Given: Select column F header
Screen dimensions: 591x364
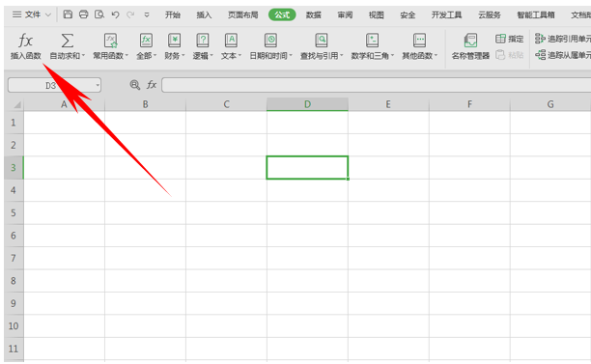Looking at the screenshot, I should pos(469,104).
